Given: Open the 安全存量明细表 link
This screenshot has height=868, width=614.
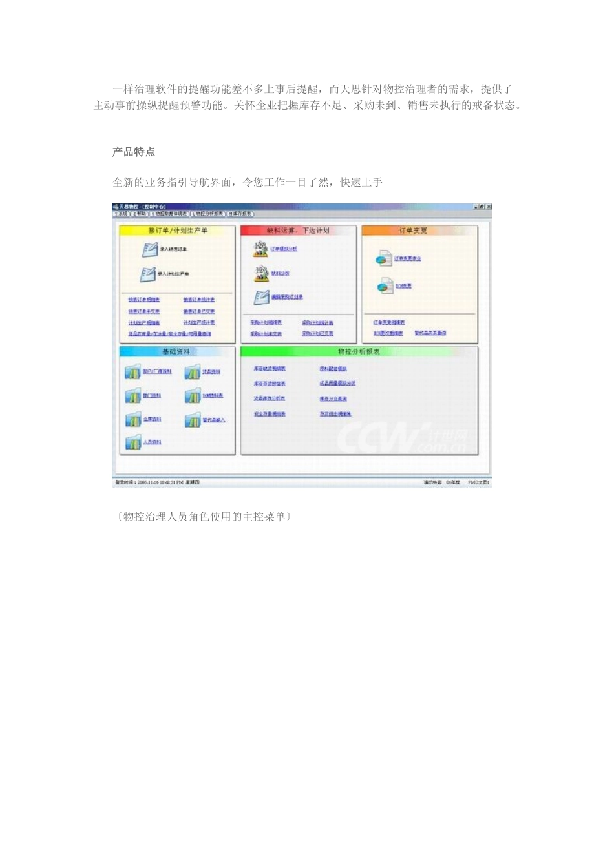Looking at the screenshot, I should pos(270,414).
